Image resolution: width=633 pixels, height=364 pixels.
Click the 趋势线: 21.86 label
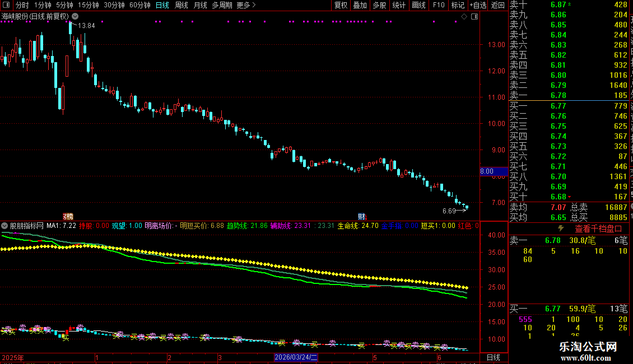(247, 226)
